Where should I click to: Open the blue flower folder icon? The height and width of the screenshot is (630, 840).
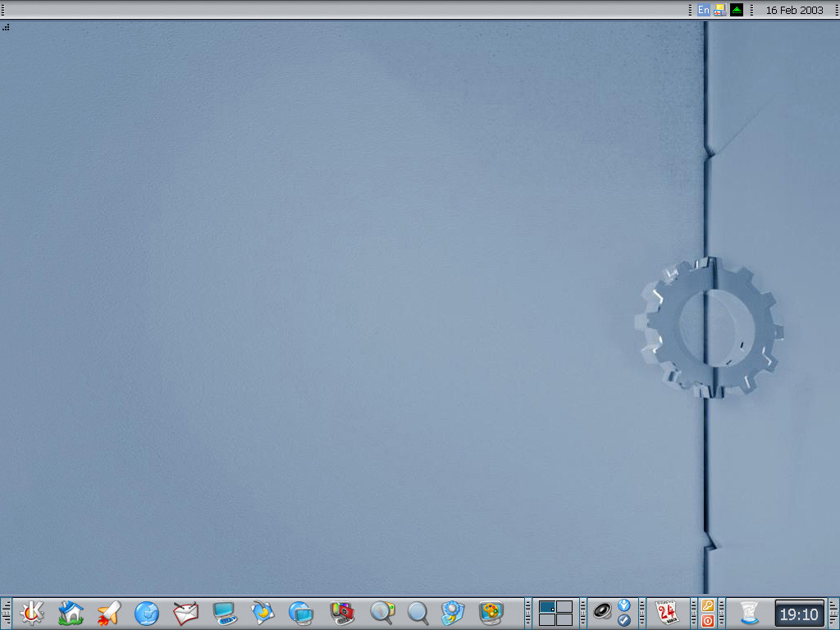[453, 613]
